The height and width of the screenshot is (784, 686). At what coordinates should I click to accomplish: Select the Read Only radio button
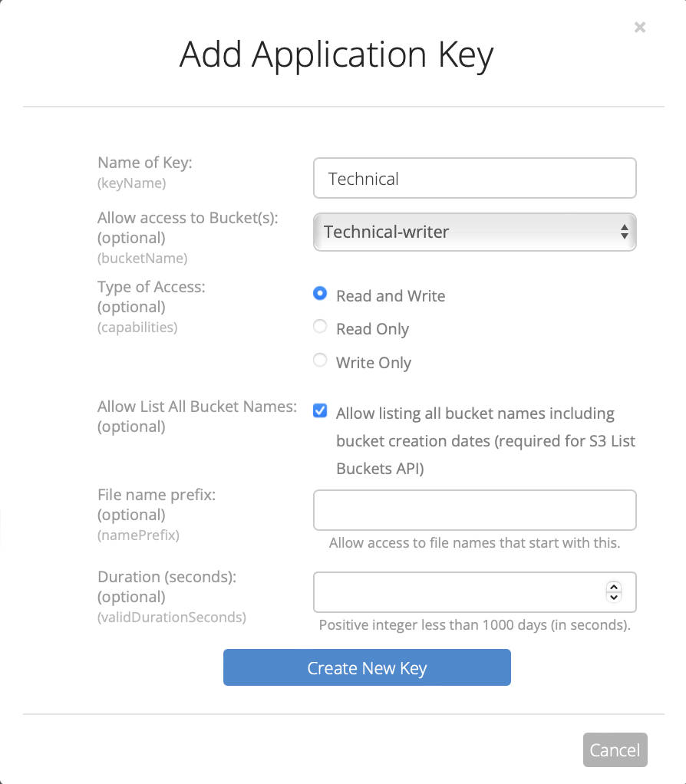[x=321, y=328]
